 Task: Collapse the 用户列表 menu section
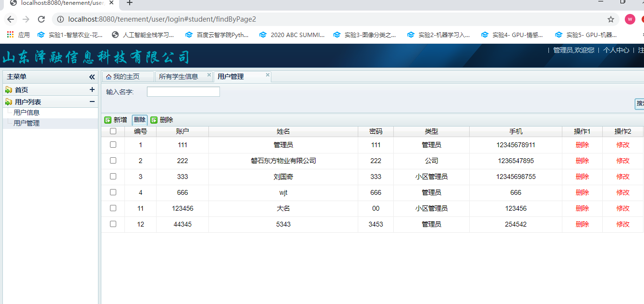92,101
